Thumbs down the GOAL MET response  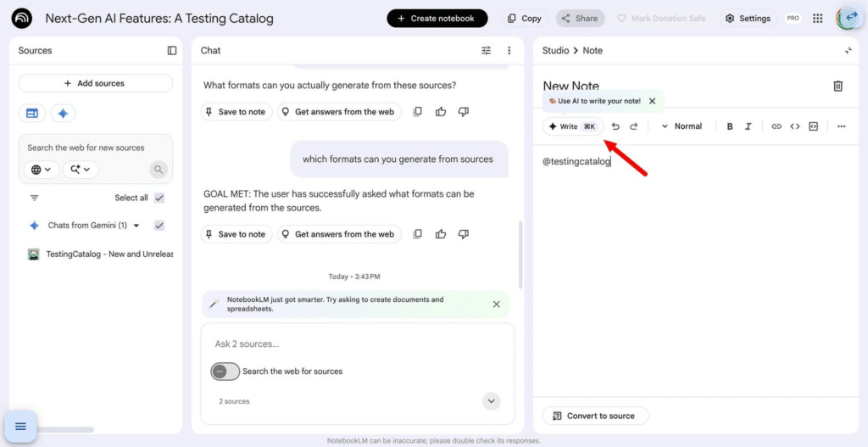[464, 234]
